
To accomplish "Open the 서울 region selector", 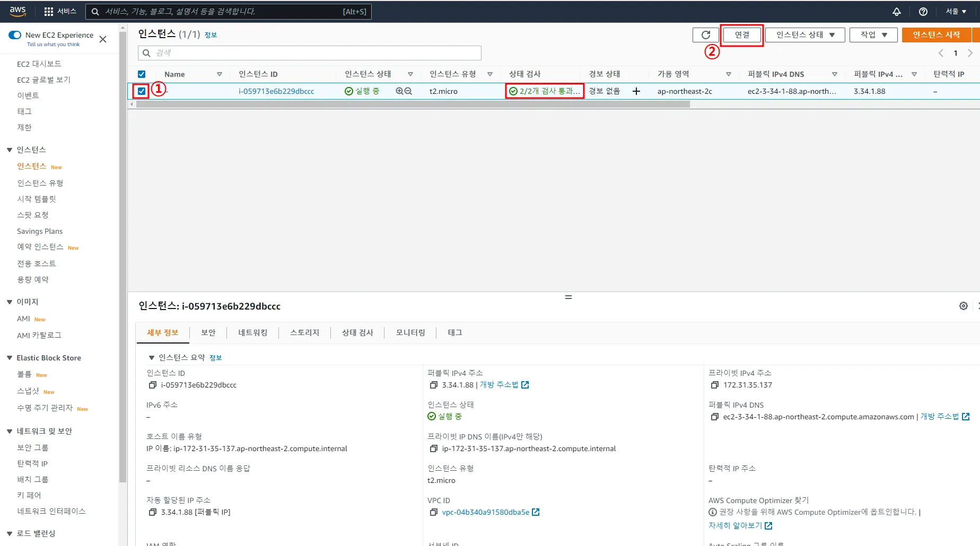I will (956, 12).
